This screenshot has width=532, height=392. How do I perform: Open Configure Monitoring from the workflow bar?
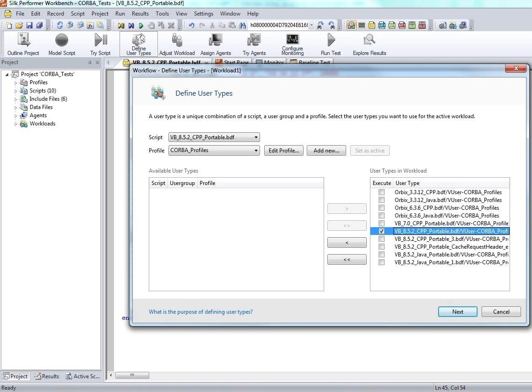pyautogui.click(x=293, y=44)
